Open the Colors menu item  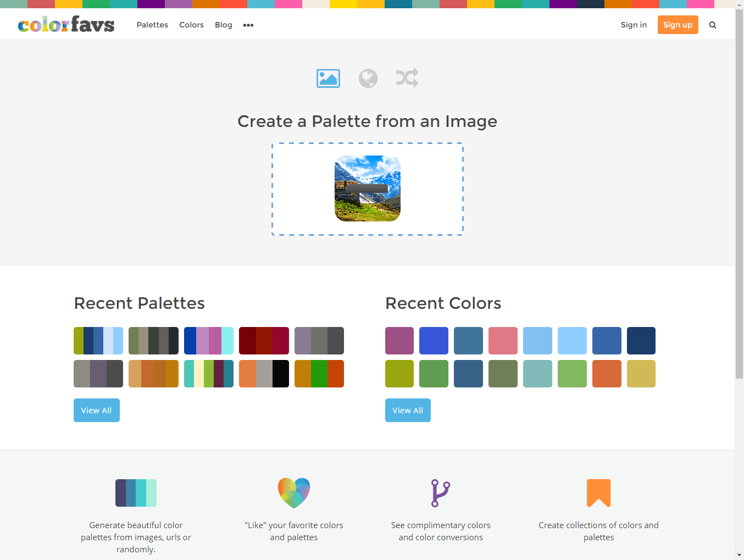(191, 25)
